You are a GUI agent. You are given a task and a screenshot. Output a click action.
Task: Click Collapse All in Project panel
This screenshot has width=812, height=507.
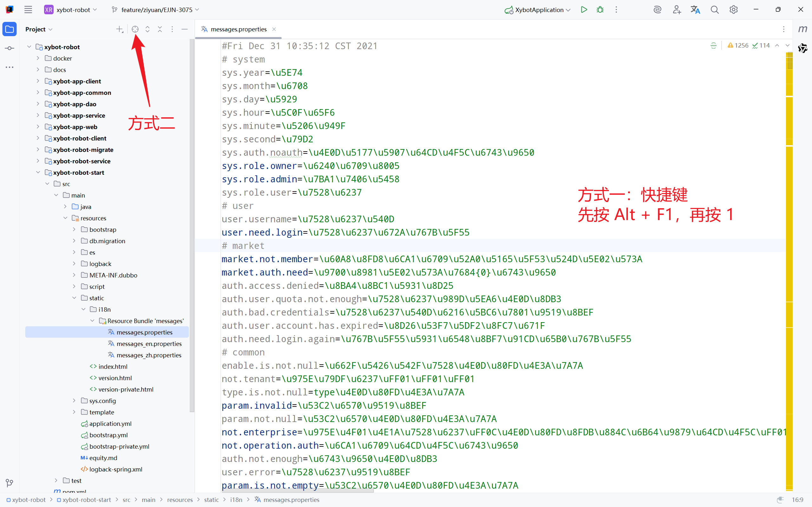coord(160,29)
